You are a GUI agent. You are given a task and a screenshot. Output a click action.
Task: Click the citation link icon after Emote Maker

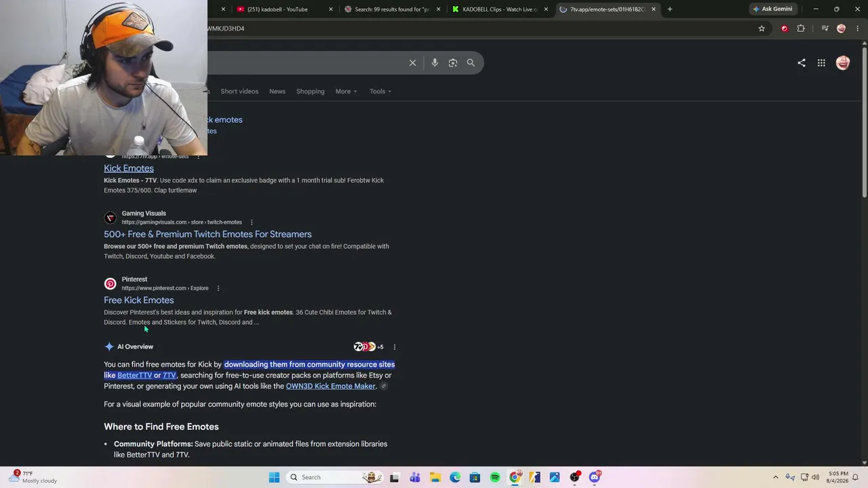384,386
